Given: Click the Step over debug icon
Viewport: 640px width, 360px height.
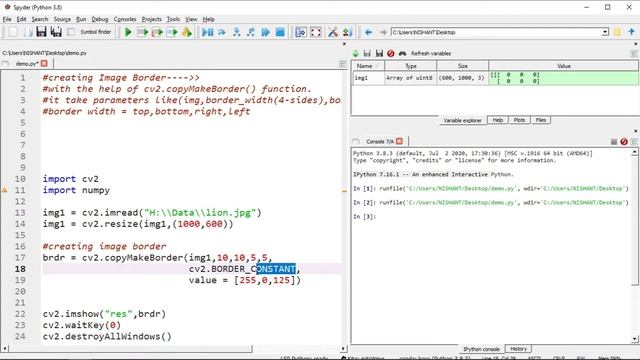Looking at the screenshot, I should 222,32.
